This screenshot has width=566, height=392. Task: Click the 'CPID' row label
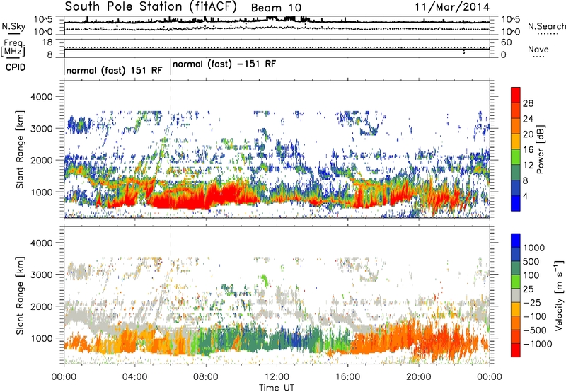[x=16, y=67]
